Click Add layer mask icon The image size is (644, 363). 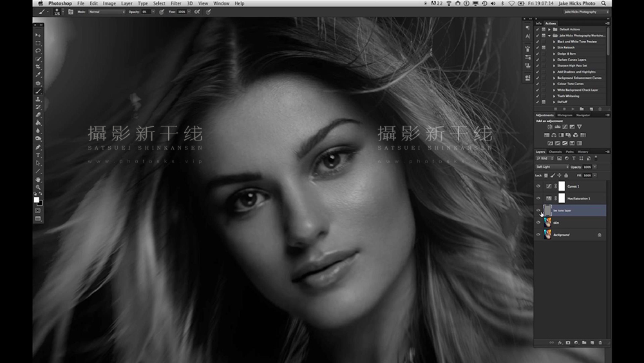pyautogui.click(x=568, y=342)
